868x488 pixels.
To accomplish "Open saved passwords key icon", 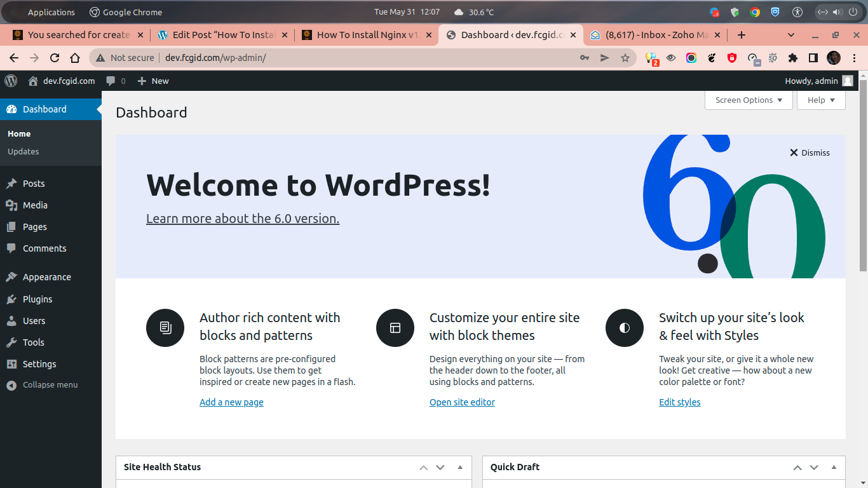I will pyautogui.click(x=585, y=58).
